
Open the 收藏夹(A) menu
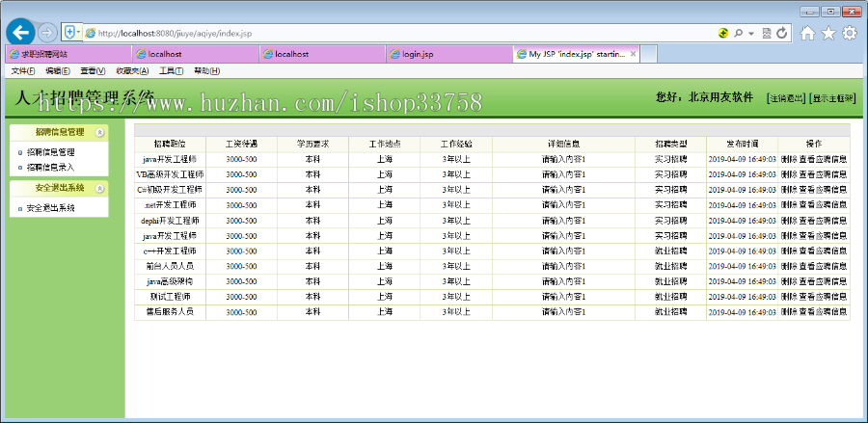click(132, 70)
